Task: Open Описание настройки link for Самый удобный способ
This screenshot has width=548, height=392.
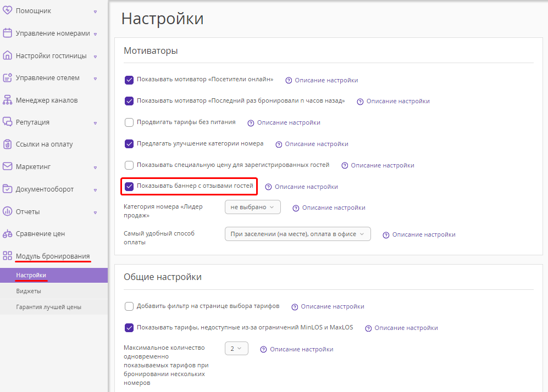Action: click(424, 234)
